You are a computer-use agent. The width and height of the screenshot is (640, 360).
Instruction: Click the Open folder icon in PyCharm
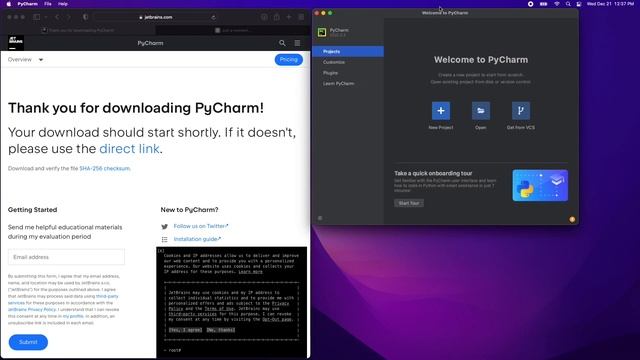pyautogui.click(x=481, y=111)
